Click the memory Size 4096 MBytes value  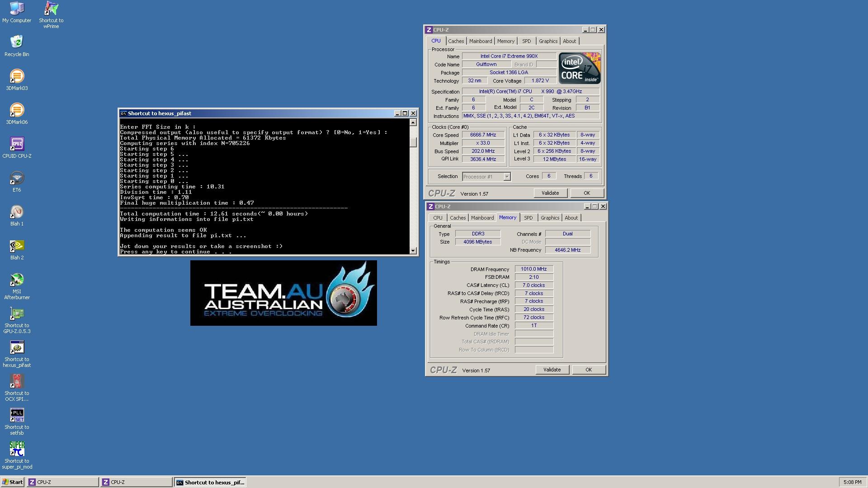tap(477, 242)
